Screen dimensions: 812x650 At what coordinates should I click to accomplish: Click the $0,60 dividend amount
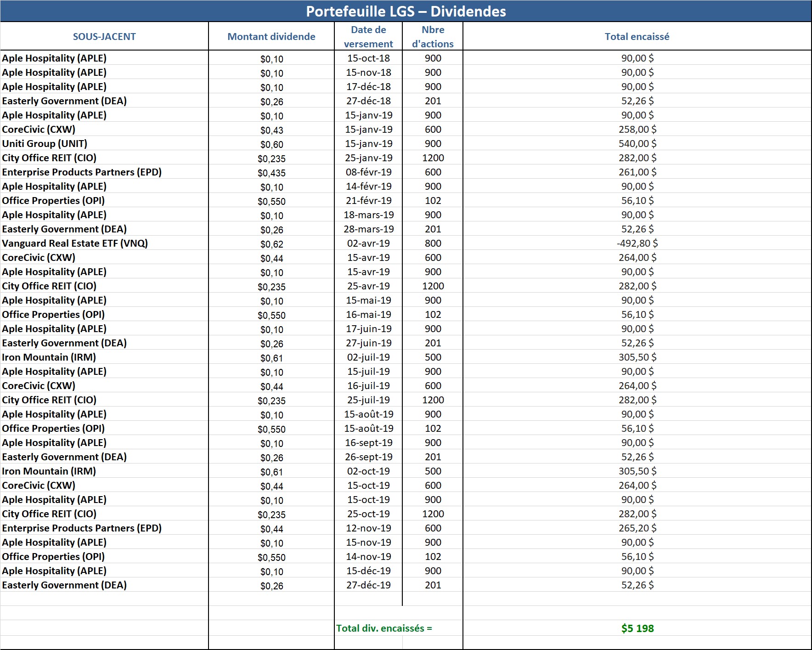click(x=272, y=145)
